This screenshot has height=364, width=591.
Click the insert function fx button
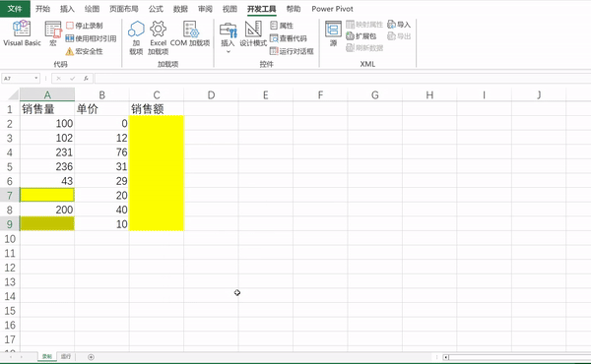pos(86,79)
